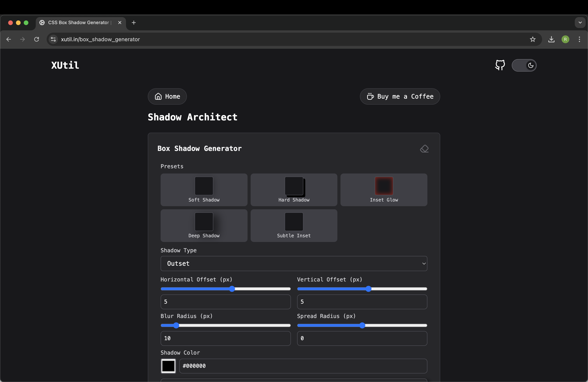This screenshot has width=588, height=382.
Task: Click the Home house icon
Action: click(158, 96)
